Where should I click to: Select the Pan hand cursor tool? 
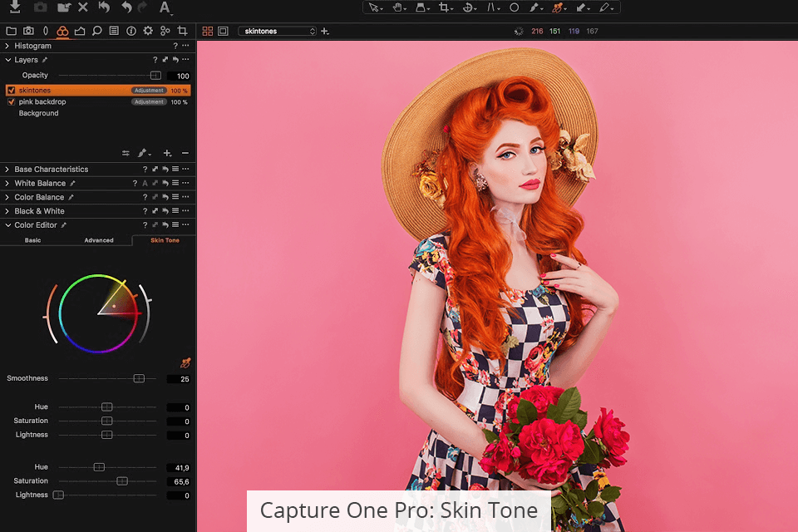click(398, 7)
